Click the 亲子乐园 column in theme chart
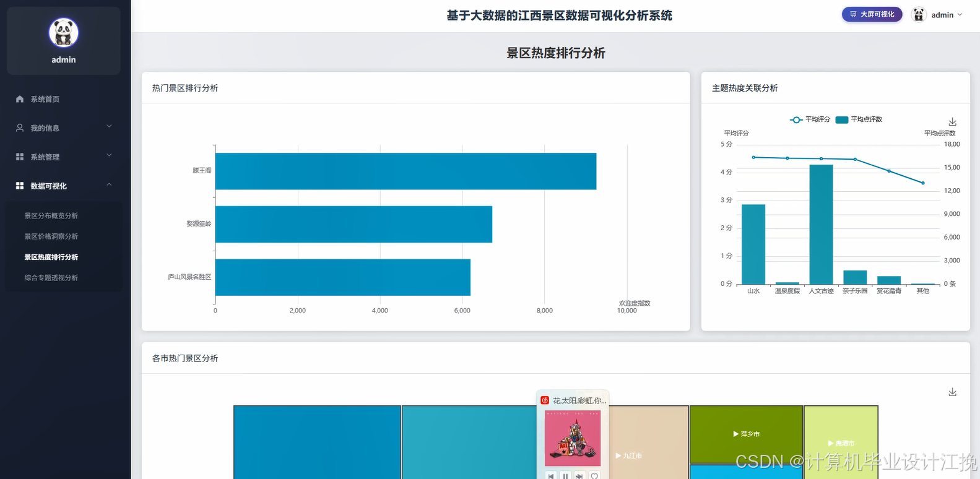Viewport: 980px width, 479px height. tap(855, 277)
